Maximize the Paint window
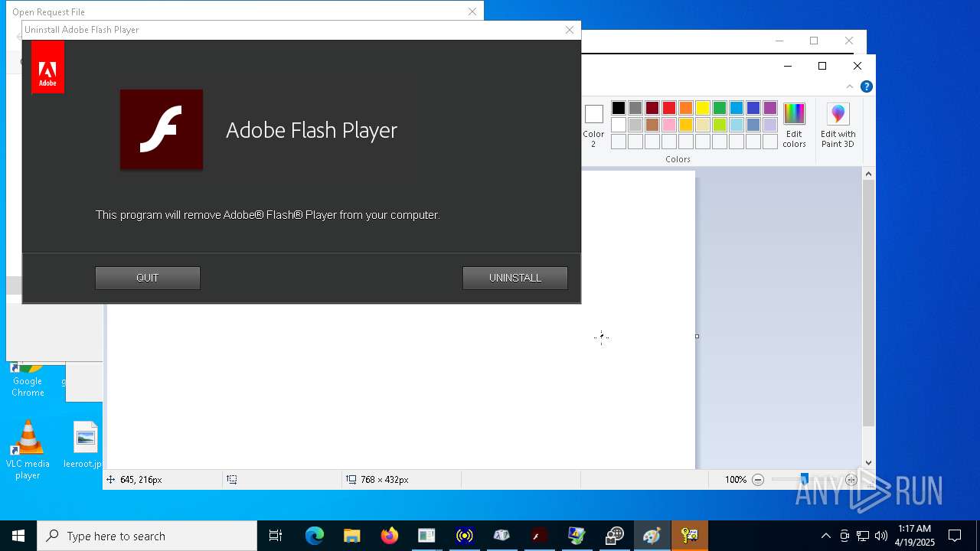This screenshot has width=980, height=551. click(822, 66)
